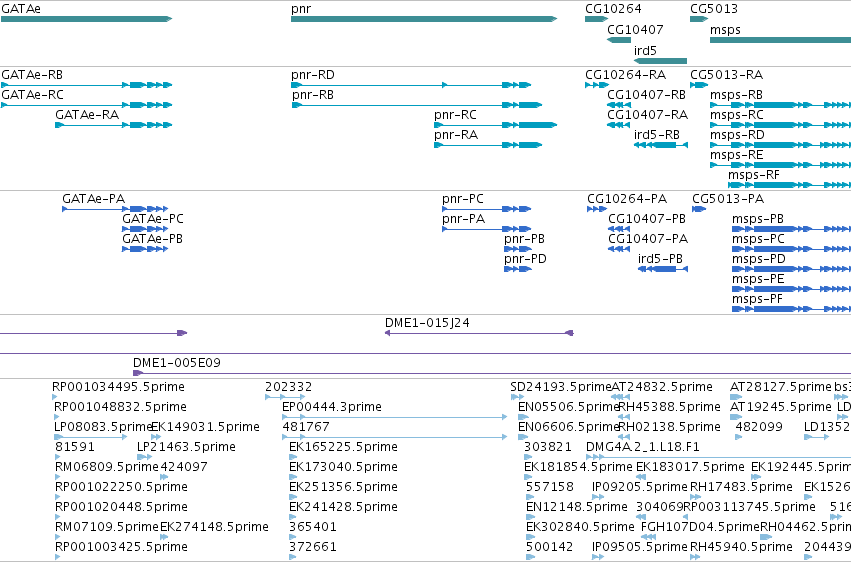Screen dimensions: 851x562
Task: Click the CG5013 gene glyph
Action: 699,19
